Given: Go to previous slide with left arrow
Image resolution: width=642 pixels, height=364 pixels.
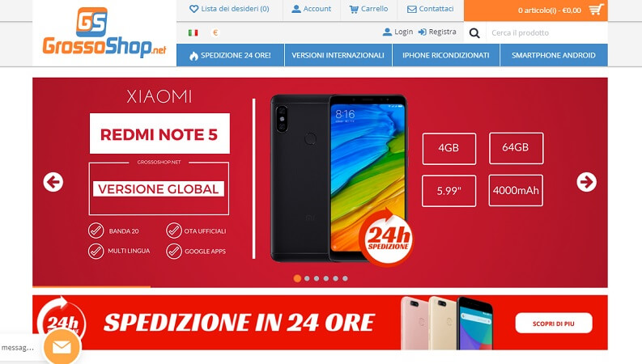Looking at the screenshot, I should (53, 182).
